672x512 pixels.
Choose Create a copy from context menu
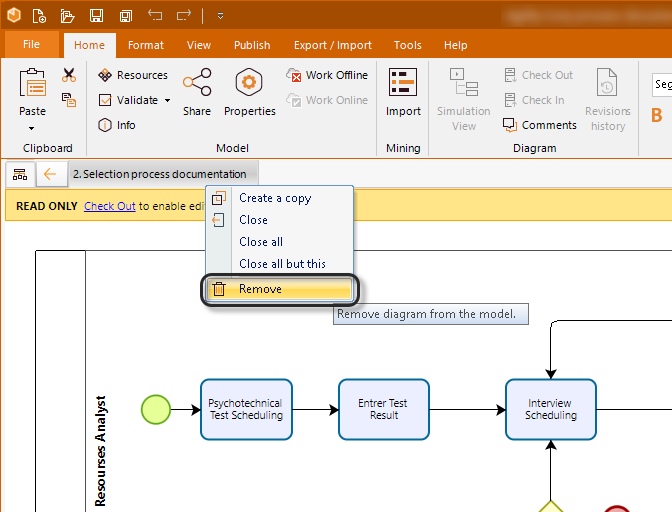tap(280, 198)
